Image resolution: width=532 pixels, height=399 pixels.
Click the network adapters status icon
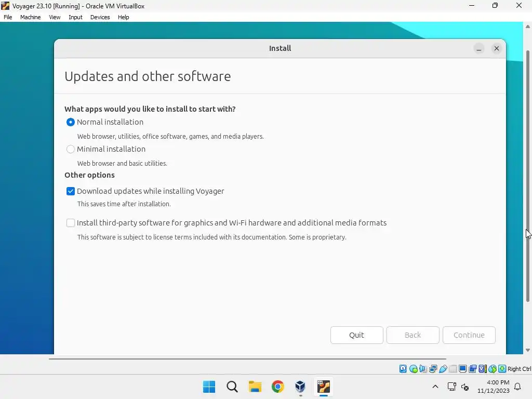pyautogui.click(x=433, y=369)
